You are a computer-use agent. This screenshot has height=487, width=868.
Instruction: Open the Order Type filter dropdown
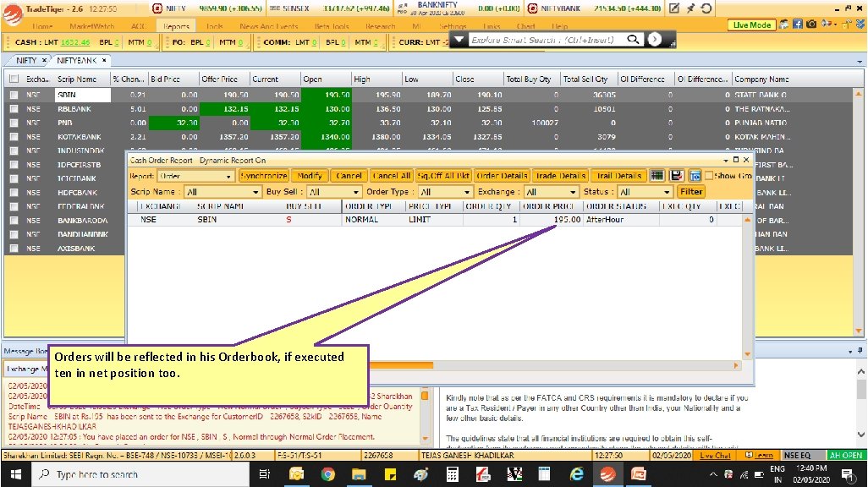point(446,191)
